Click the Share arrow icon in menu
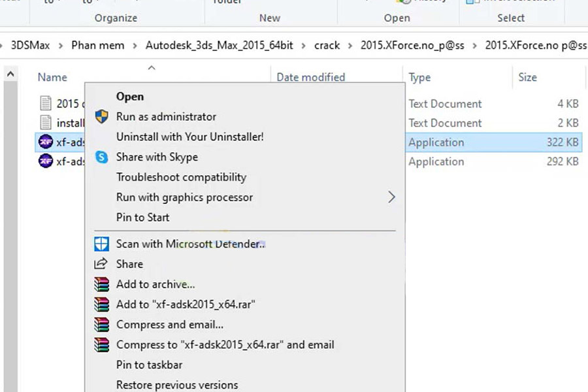 click(101, 264)
